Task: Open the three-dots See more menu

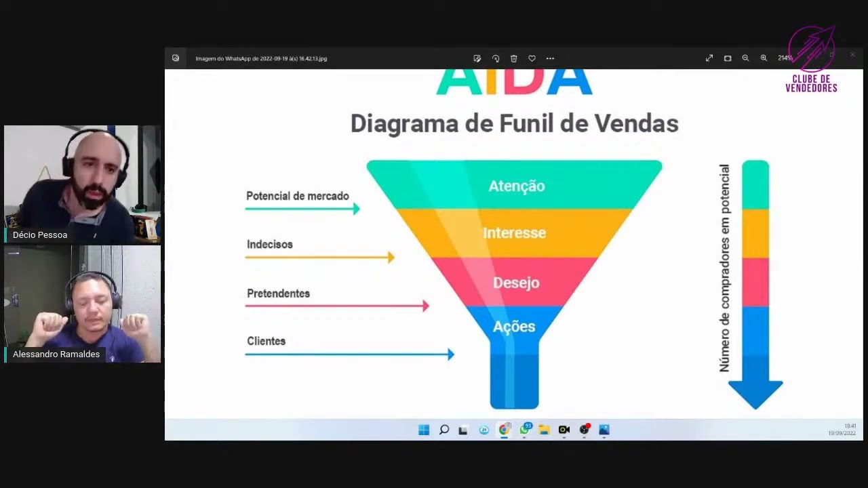Action: coord(550,58)
